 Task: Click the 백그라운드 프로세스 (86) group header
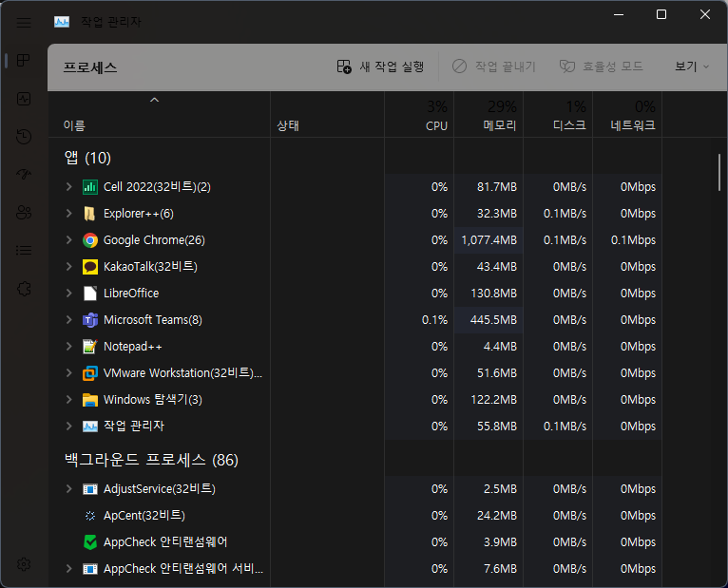tap(151, 460)
